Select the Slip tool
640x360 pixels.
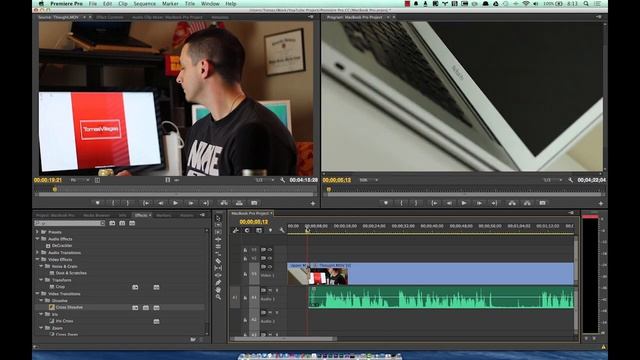click(x=218, y=268)
